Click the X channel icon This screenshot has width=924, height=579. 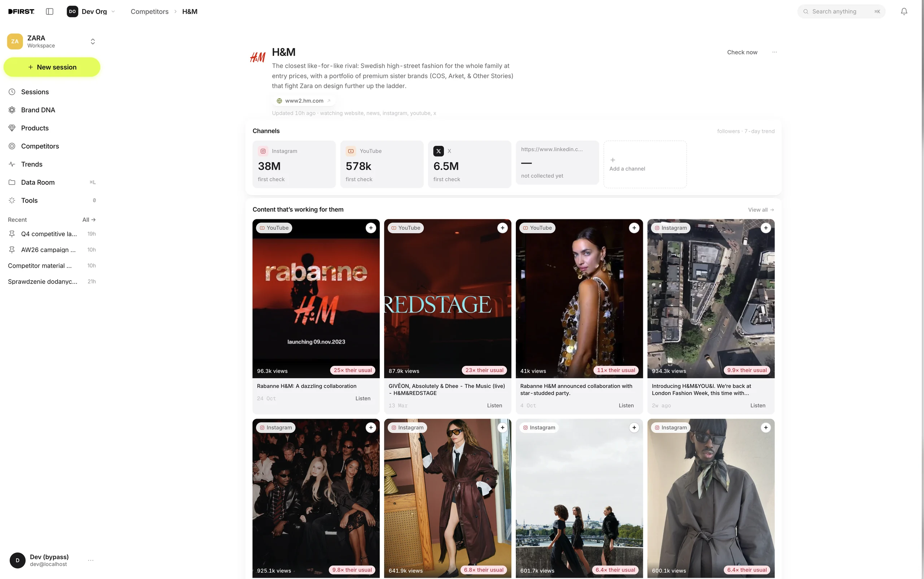click(x=439, y=151)
